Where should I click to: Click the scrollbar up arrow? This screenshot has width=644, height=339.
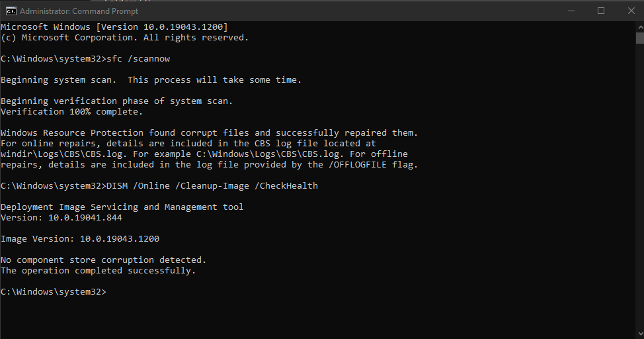point(640,27)
